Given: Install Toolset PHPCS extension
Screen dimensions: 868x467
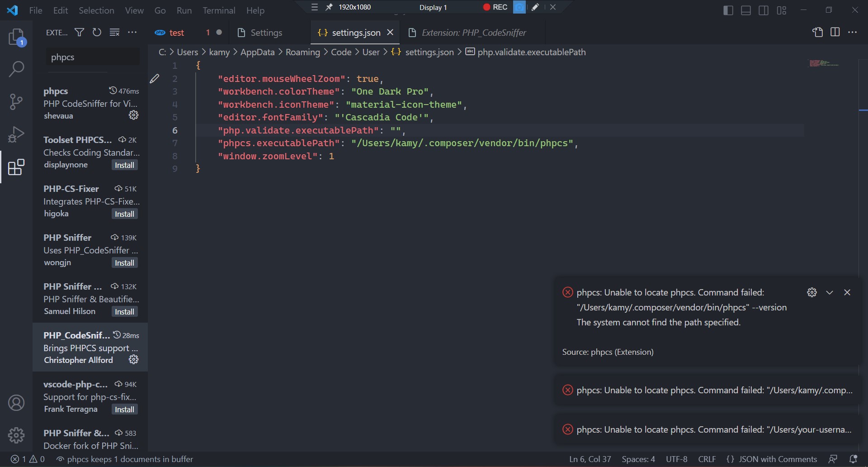Looking at the screenshot, I should pyautogui.click(x=124, y=165).
